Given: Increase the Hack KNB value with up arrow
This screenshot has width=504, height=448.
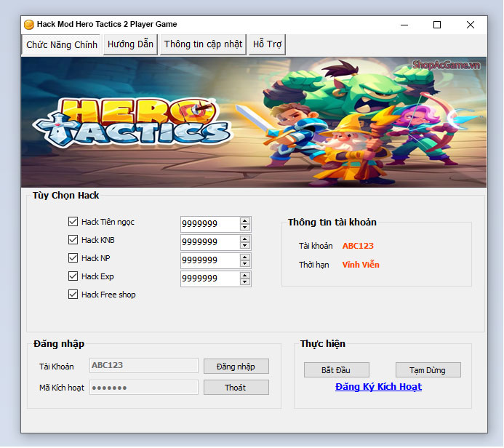Looking at the screenshot, I should 245,239.
